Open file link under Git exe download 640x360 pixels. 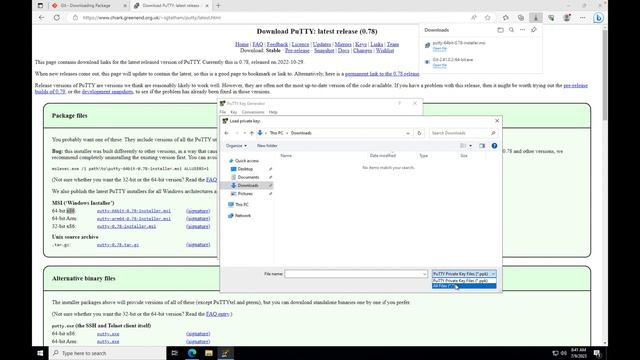tap(440, 65)
